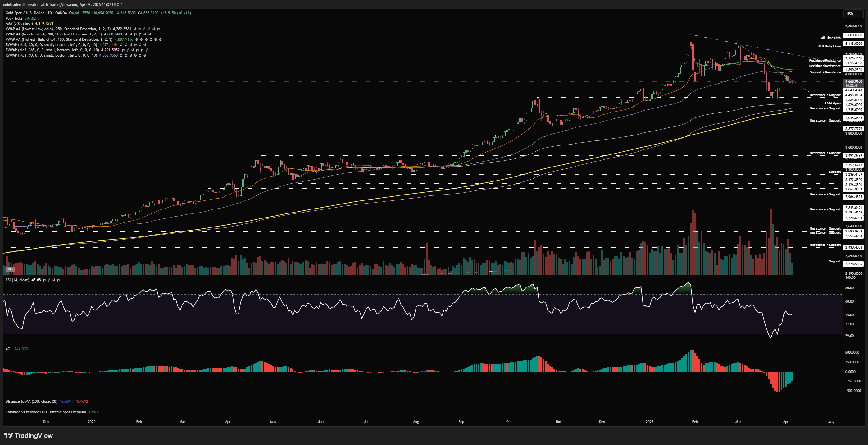Select the AO indicator legend label
The image size is (868, 445).
point(8,349)
